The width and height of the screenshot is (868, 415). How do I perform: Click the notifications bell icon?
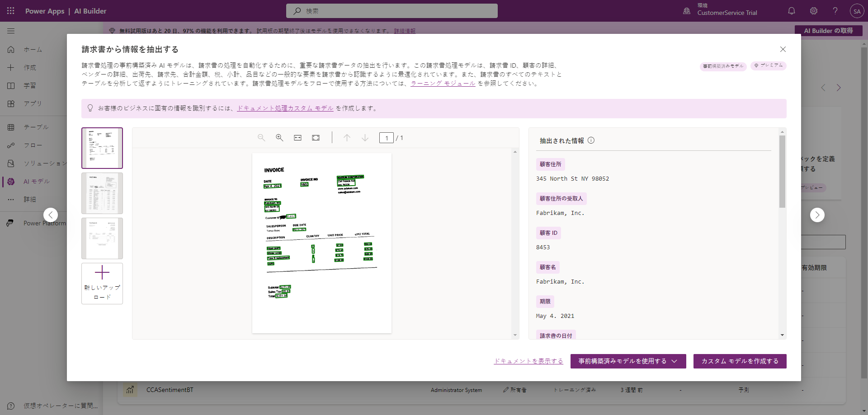792,11
